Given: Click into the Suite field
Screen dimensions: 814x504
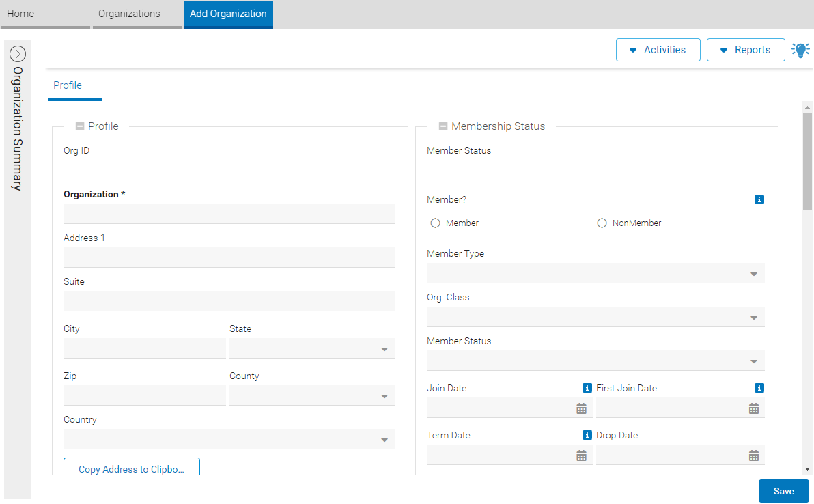Looking at the screenshot, I should click(229, 301).
